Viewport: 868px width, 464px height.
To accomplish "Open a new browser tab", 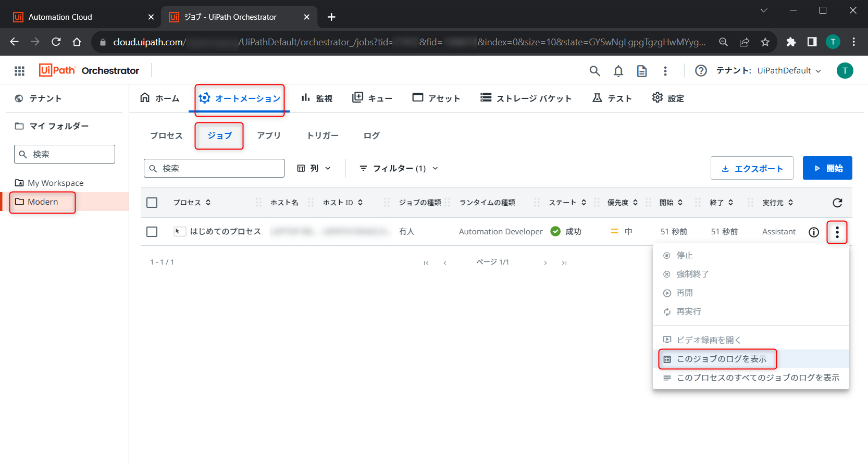I will 331,17.
